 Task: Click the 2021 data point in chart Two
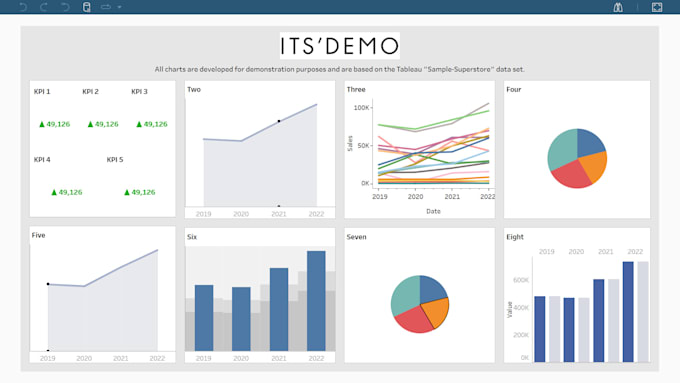click(x=279, y=121)
